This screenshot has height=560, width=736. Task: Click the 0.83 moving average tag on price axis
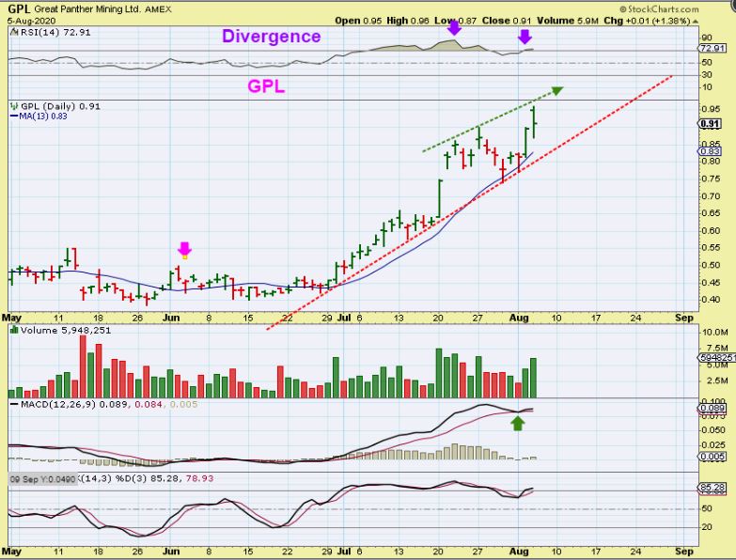pyautogui.click(x=711, y=151)
